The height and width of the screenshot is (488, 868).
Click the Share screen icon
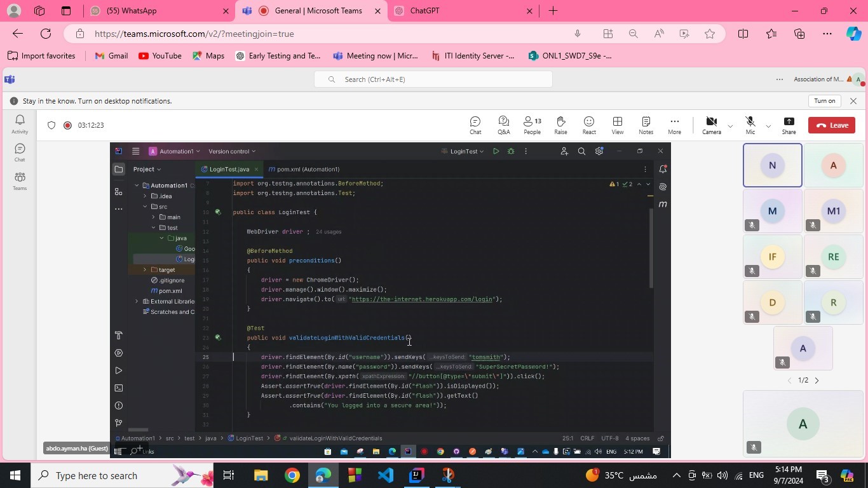(x=789, y=125)
